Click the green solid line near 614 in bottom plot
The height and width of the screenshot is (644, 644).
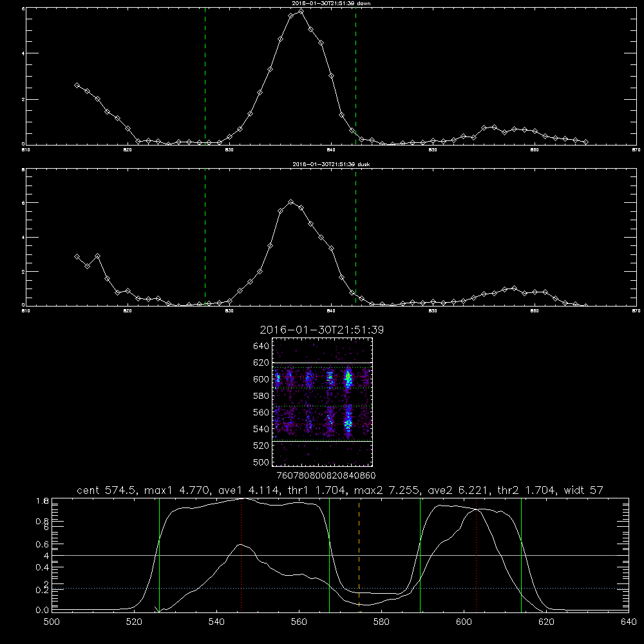coord(521,554)
